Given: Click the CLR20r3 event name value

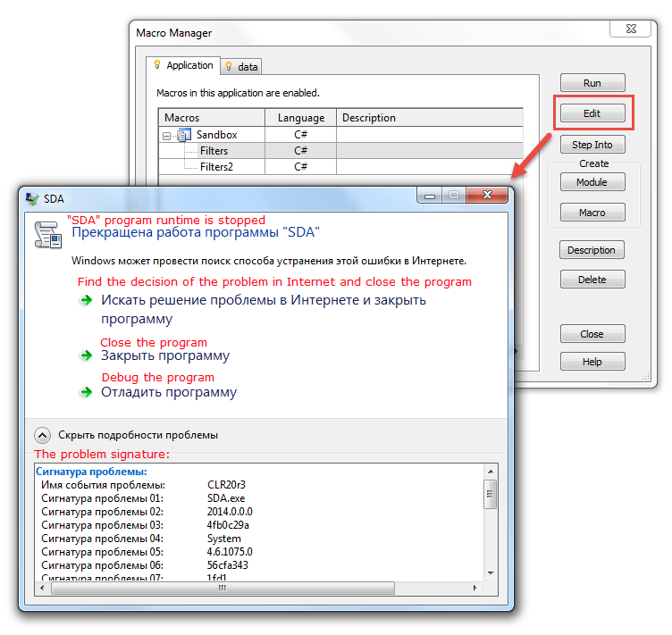Looking at the screenshot, I should click(226, 485).
